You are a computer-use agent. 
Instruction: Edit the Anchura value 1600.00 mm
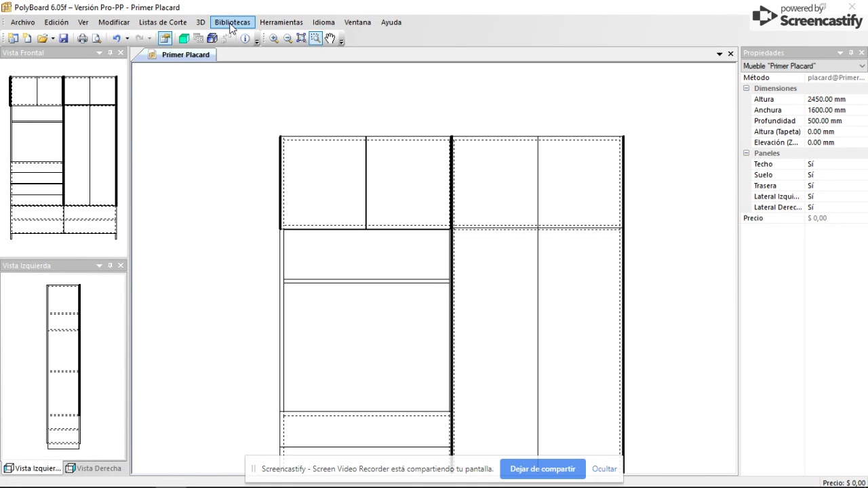835,110
